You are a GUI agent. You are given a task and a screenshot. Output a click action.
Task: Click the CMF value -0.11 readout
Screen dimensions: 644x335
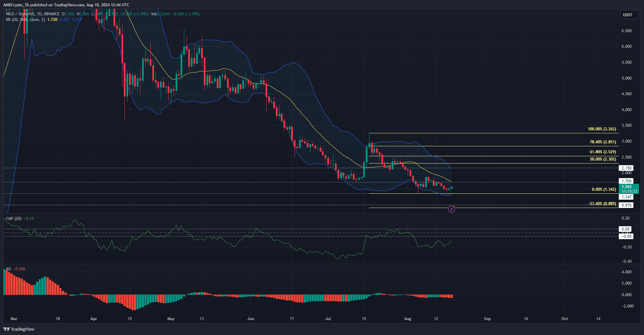click(x=30, y=219)
